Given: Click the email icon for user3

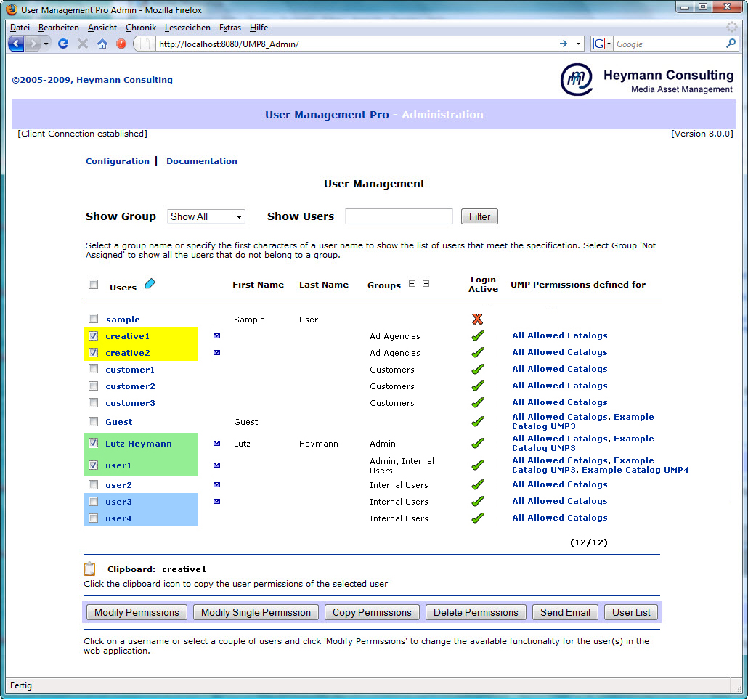Looking at the screenshot, I should 216,502.
